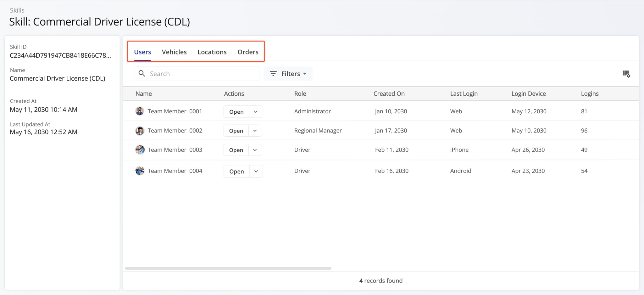The height and width of the screenshot is (295, 644).
Task: Open Team Member 0002 record
Action: 236,131
